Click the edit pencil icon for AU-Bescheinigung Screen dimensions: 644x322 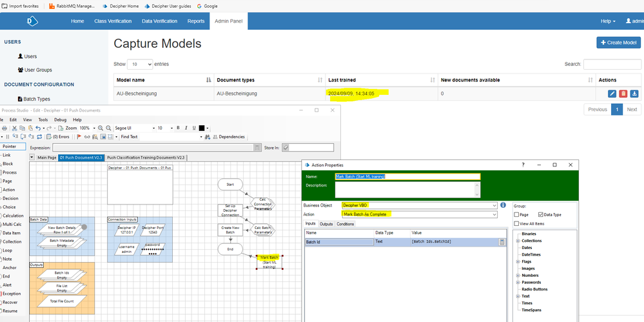click(x=612, y=94)
